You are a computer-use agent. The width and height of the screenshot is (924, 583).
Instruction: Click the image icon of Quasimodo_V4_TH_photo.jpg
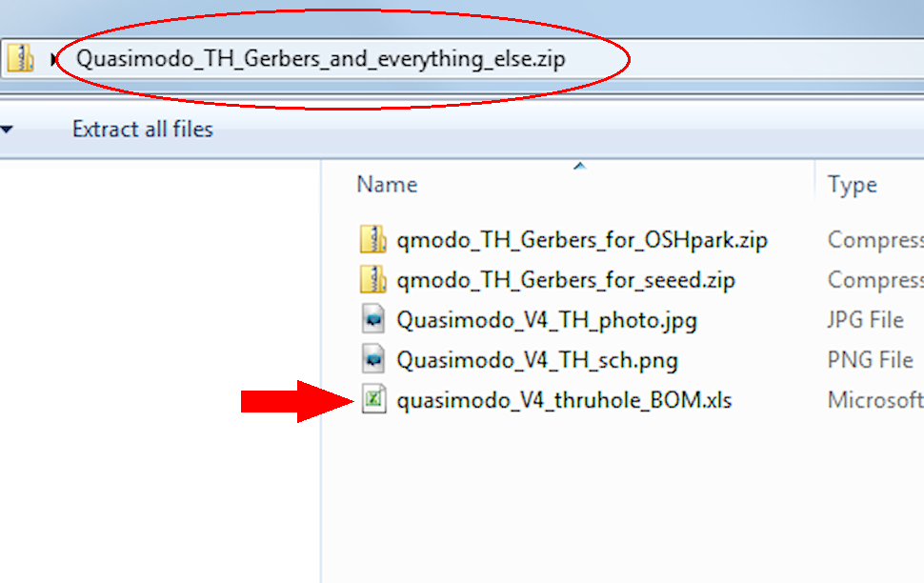pyautogui.click(x=373, y=319)
